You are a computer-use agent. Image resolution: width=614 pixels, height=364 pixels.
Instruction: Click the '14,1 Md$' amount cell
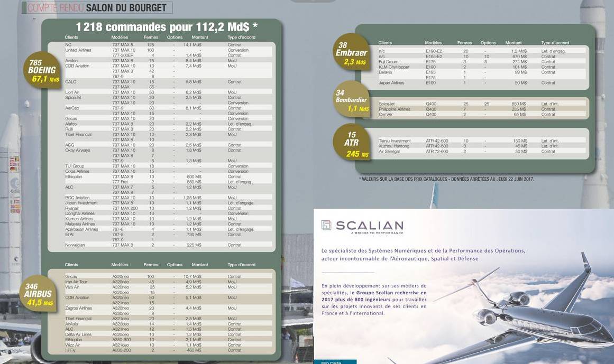(193, 44)
